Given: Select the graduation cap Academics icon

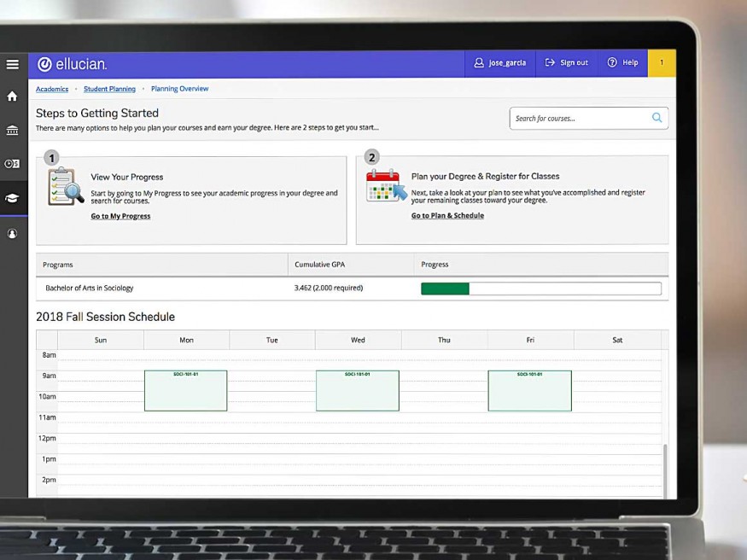Looking at the screenshot, I should click(x=12, y=195).
